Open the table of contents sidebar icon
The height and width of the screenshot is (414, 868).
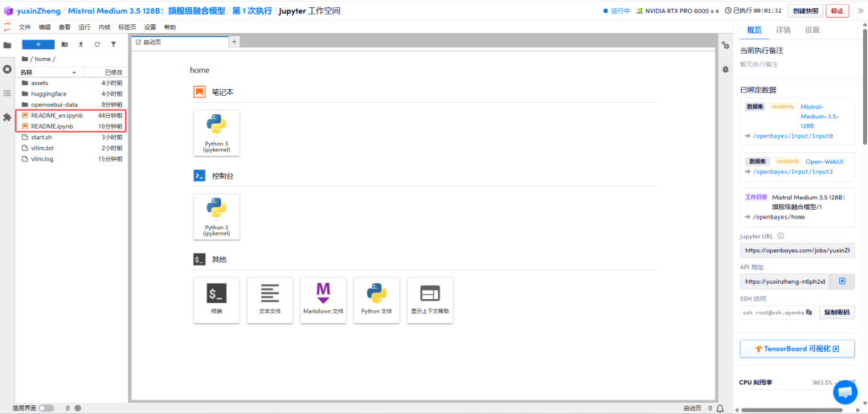coord(7,93)
